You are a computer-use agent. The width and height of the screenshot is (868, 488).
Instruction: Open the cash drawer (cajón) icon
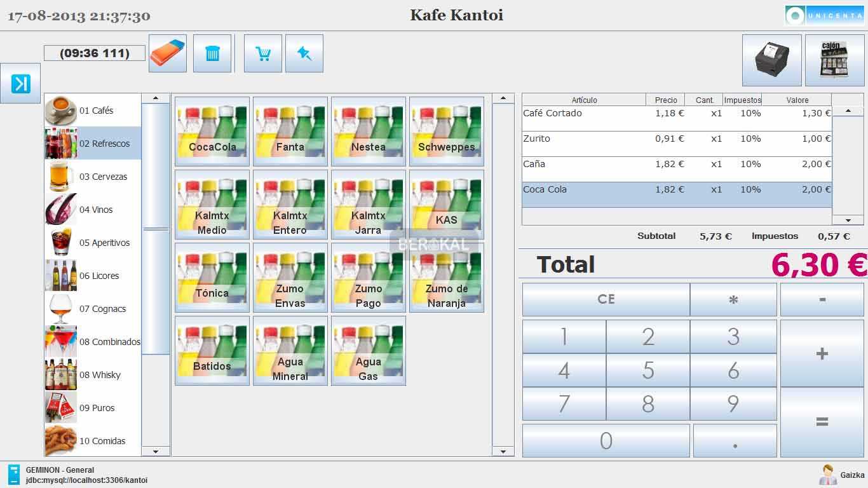pyautogui.click(x=835, y=60)
